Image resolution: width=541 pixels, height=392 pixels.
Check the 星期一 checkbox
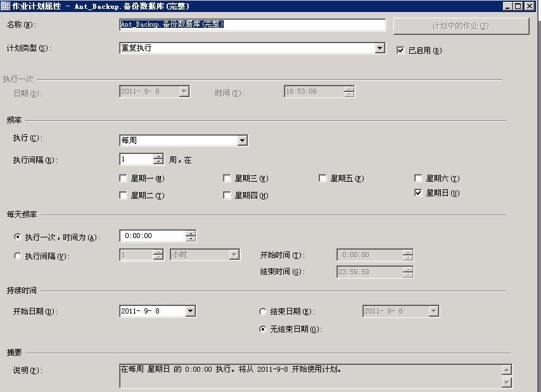[124, 179]
